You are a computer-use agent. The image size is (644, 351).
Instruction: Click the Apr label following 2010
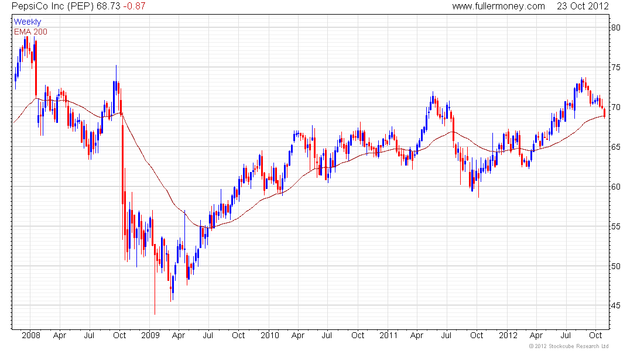point(298,335)
